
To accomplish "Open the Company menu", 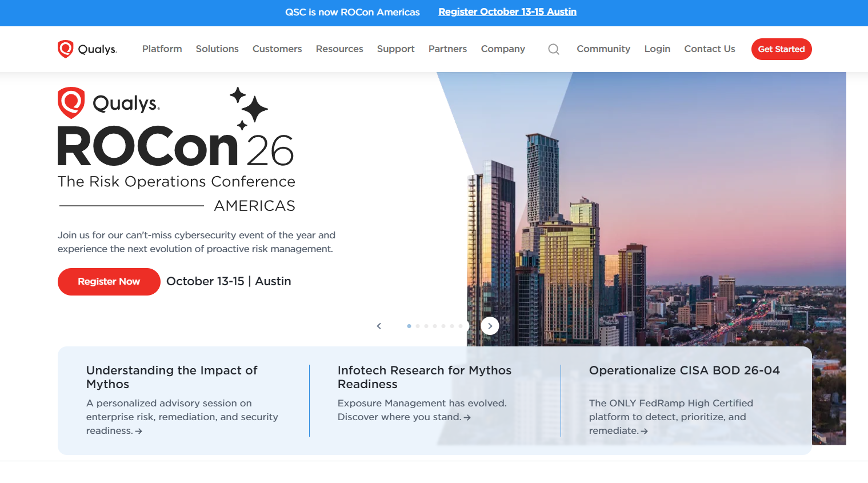I will tap(503, 49).
